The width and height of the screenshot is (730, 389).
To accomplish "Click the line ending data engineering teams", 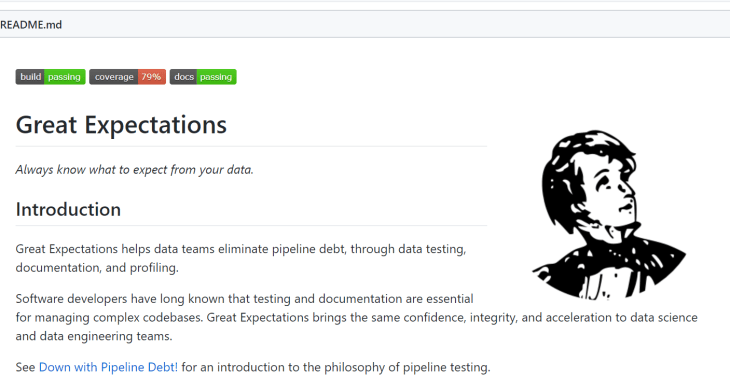I will point(94,336).
